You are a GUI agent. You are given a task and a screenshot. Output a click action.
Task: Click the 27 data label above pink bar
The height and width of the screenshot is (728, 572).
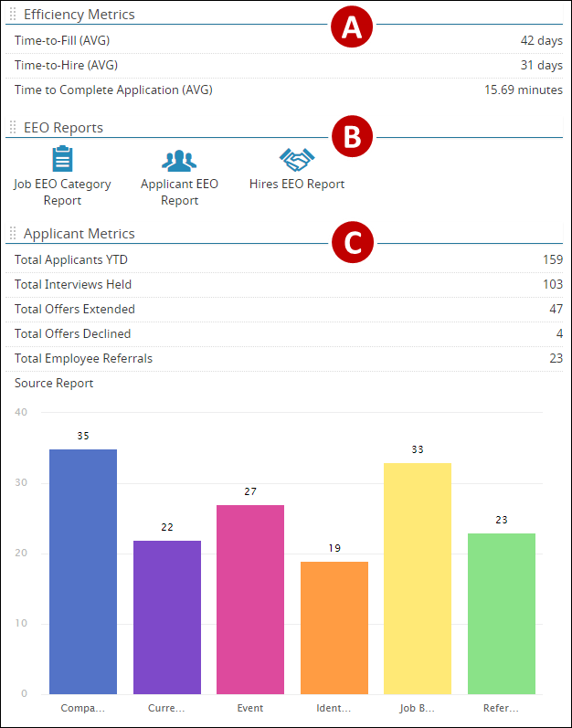pyautogui.click(x=250, y=491)
